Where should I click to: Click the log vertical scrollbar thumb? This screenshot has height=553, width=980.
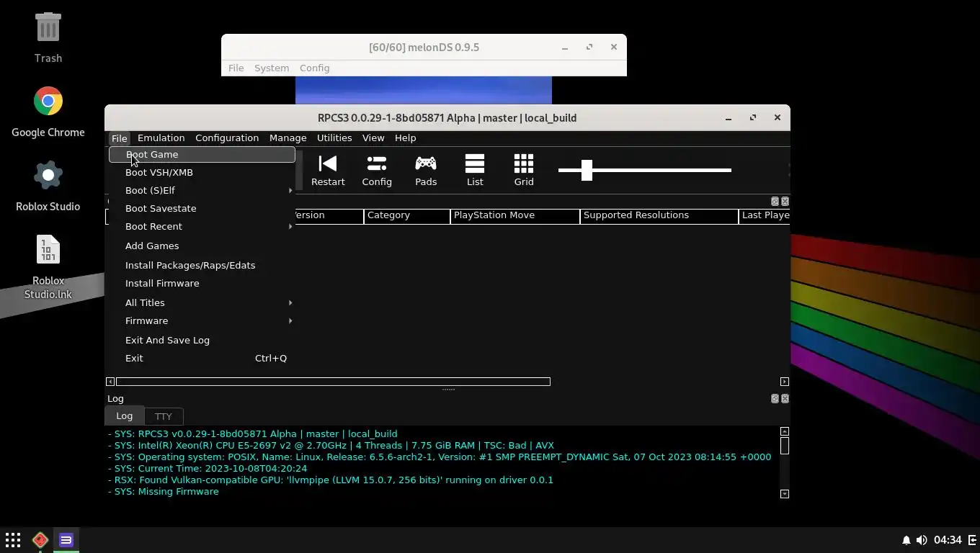pos(785,446)
